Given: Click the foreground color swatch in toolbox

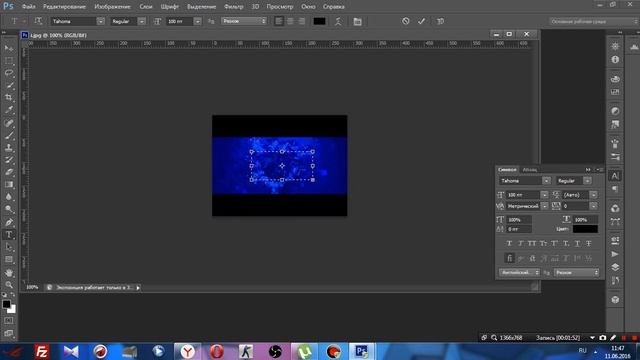Looking at the screenshot, I should pos(6,304).
